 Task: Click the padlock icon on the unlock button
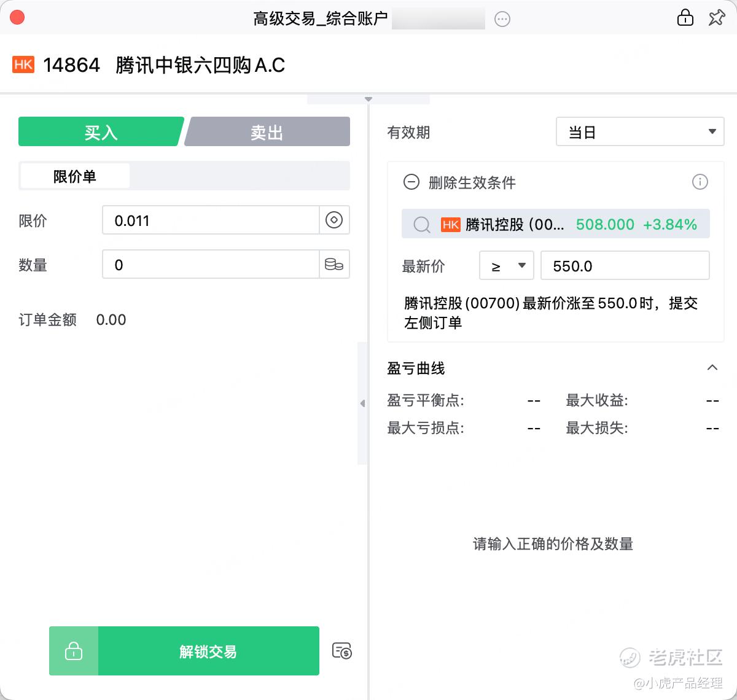[74, 651]
